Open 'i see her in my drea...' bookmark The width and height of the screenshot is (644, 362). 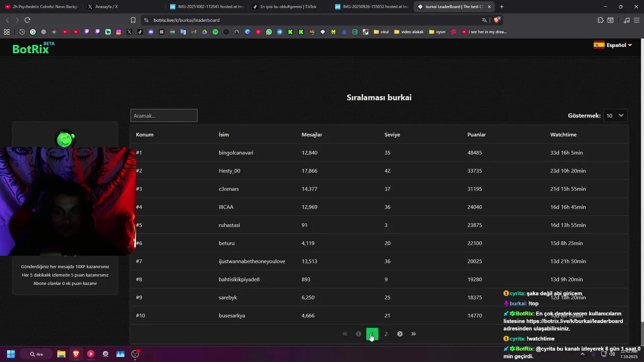pyautogui.click(x=484, y=32)
